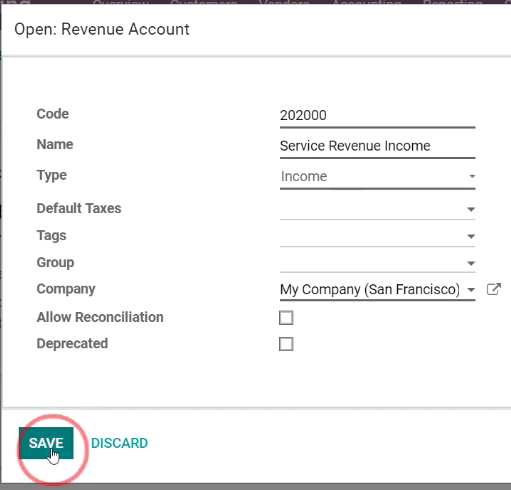Click inside the empty Group field
This screenshot has width=511, height=490.
click(x=373, y=263)
